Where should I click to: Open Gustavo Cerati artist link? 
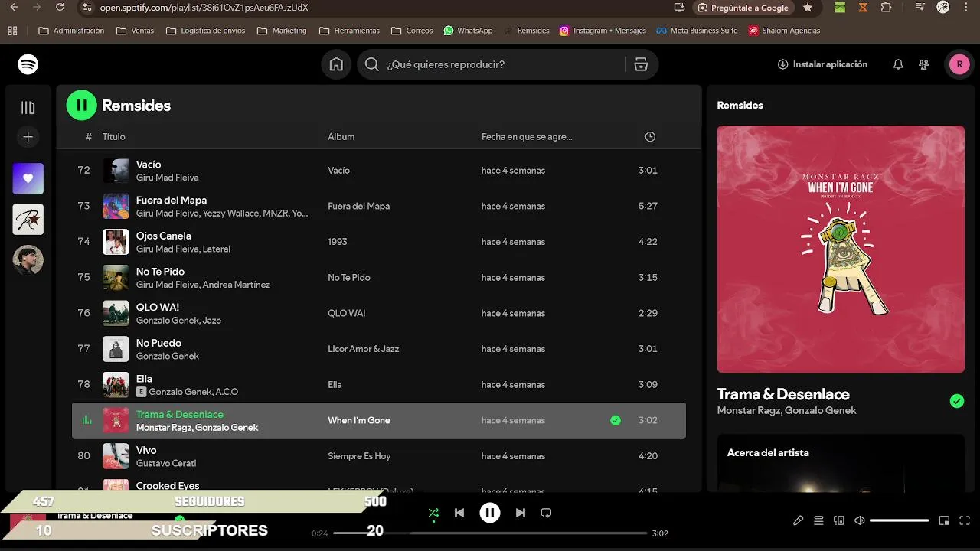[x=166, y=463]
